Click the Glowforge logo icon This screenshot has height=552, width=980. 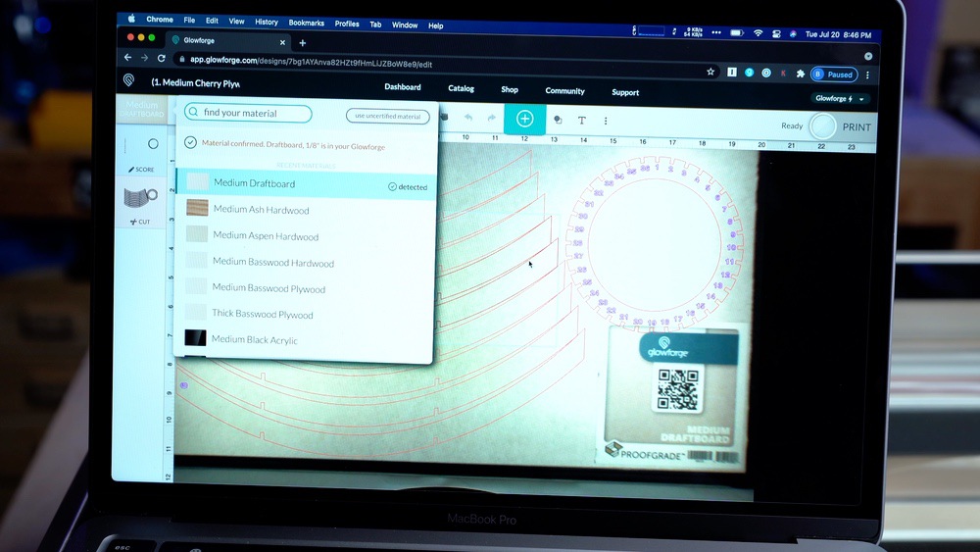pyautogui.click(x=128, y=80)
